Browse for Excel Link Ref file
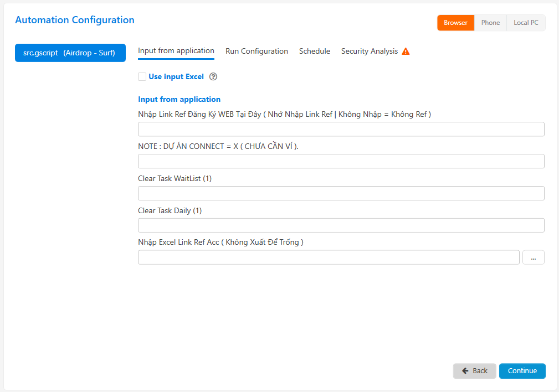This screenshot has height=392, width=559. [534, 257]
